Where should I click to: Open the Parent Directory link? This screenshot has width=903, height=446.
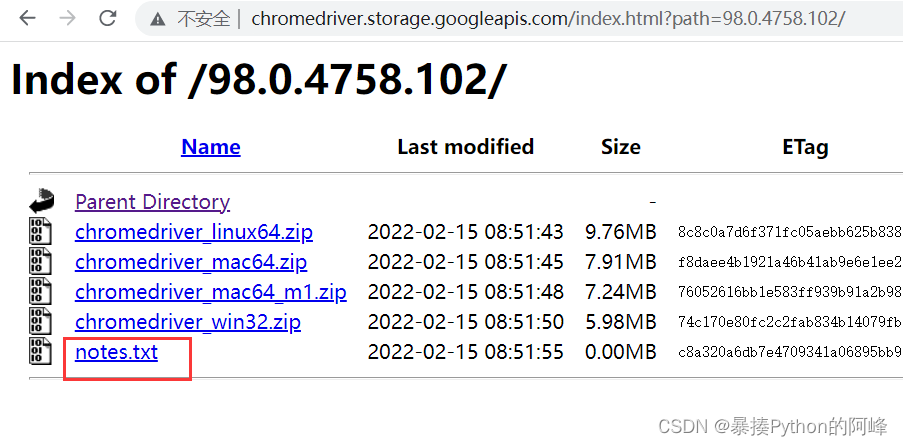coord(152,202)
